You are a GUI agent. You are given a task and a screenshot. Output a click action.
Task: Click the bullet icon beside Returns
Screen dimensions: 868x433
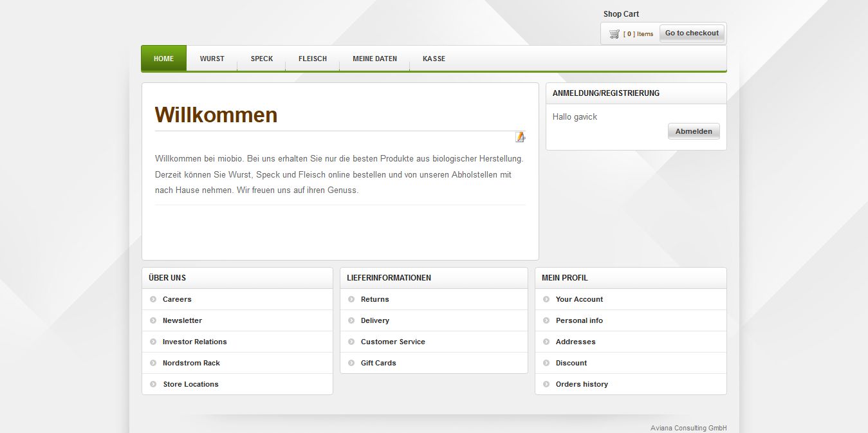coord(351,299)
